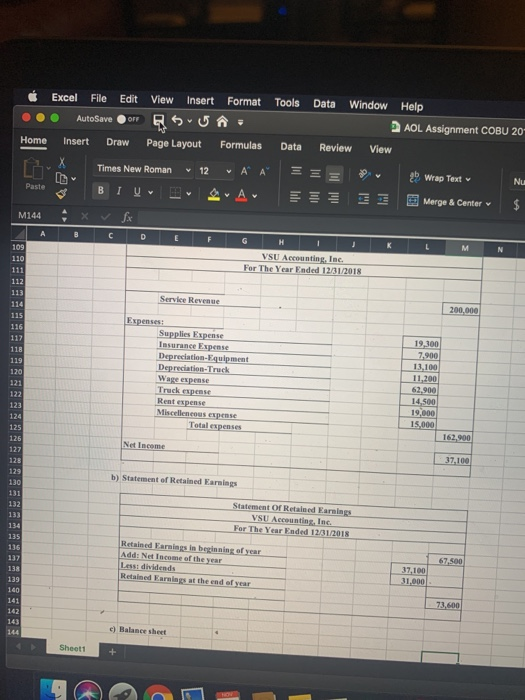Switch to the Draw ribbon tab
Screen dimensions: 525x700
pyautogui.click(x=117, y=142)
